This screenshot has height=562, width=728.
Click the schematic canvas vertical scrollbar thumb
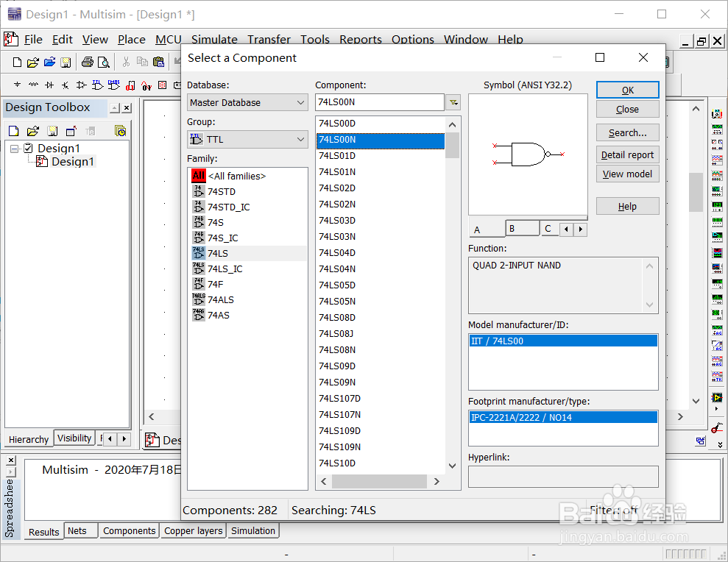point(696,192)
